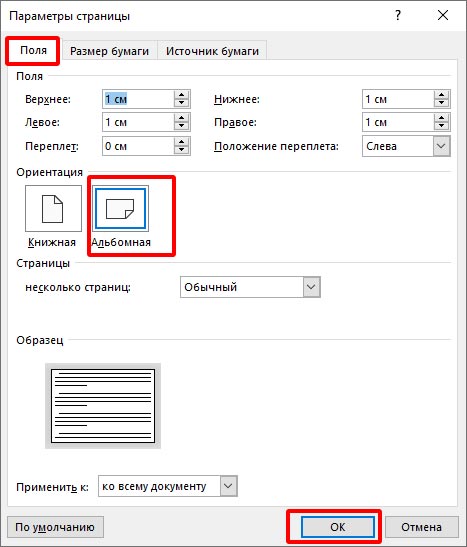Click the Нижнее field label
Screen dimensions: 467x547
[x=237, y=99]
